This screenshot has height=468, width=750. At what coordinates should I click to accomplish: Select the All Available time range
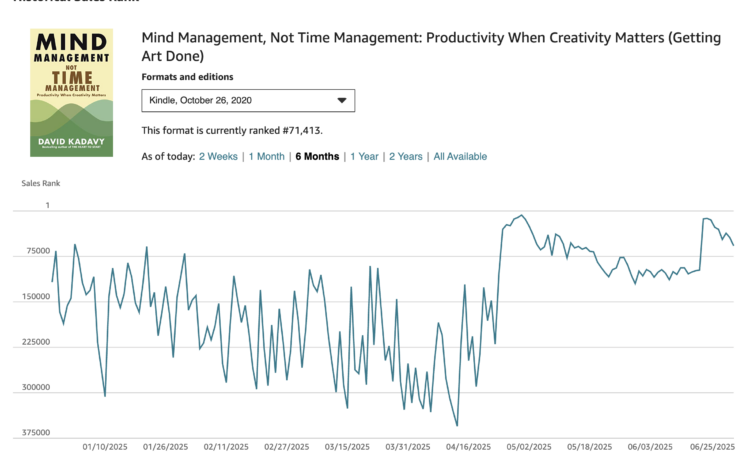(x=460, y=156)
